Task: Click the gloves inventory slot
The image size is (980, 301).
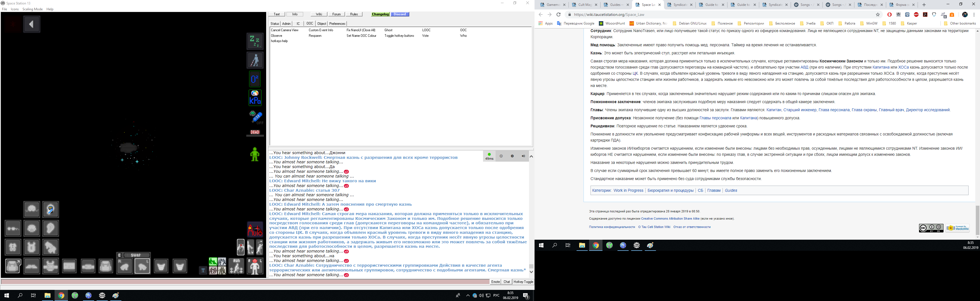Action: point(51,247)
